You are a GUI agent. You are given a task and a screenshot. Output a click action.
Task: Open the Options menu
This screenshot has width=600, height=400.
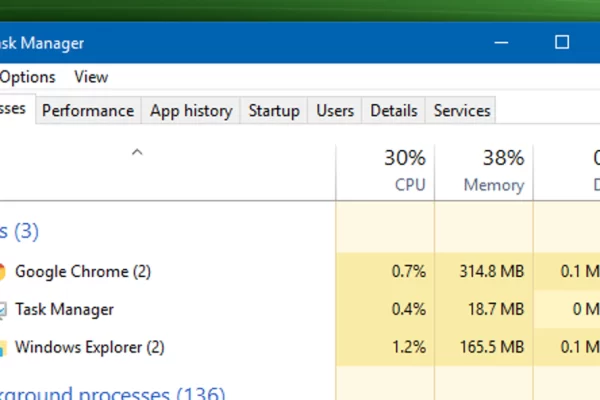click(28, 77)
